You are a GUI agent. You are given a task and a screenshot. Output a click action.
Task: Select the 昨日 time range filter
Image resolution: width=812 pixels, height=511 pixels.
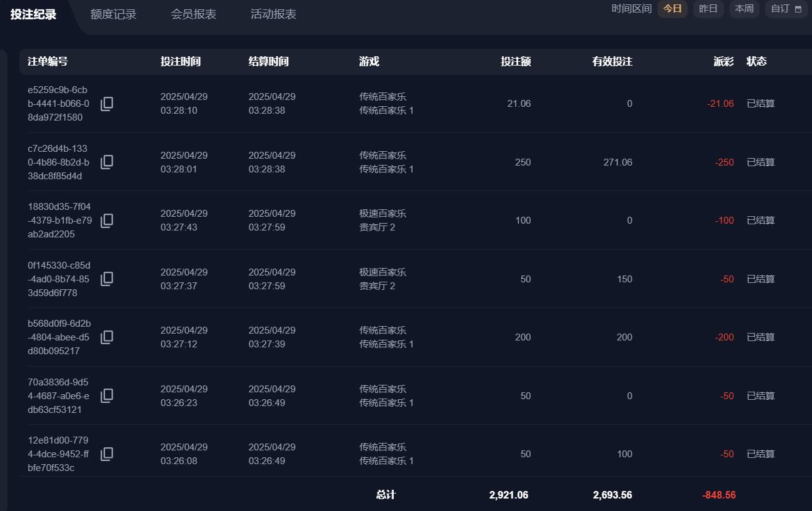(x=708, y=9)
